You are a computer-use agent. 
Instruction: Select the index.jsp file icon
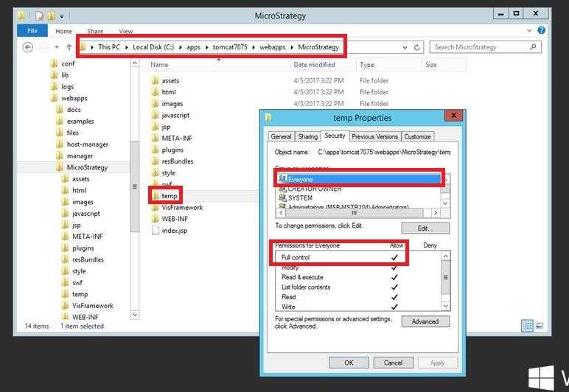(156, 231)
